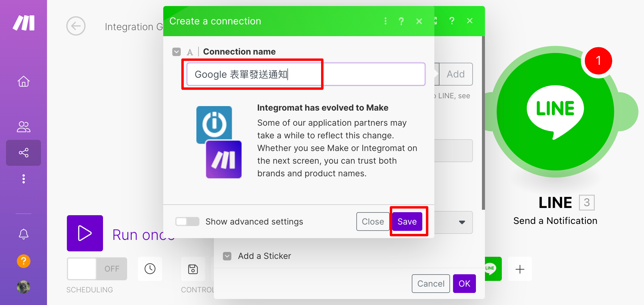This screenshot has width=644, height=305.
Task: Select the large LINE module circle
Action: [x=555, y=112]
